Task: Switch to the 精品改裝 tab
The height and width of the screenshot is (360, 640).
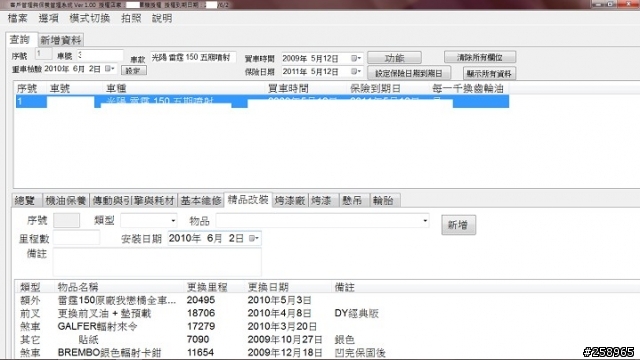Action: (x=248, y=200)
